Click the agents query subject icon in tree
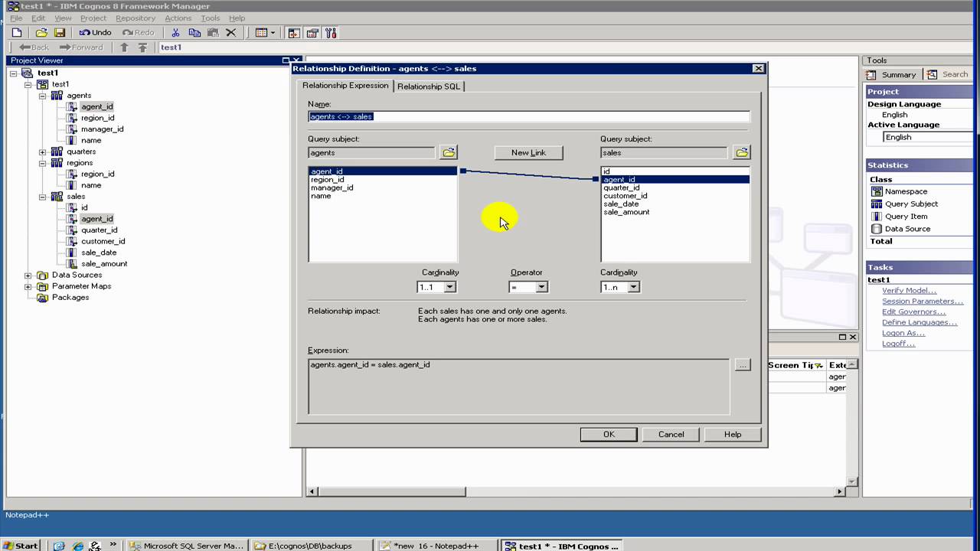Image resolution: width=980 pixels, height=551 pixels. pos(57,96)
